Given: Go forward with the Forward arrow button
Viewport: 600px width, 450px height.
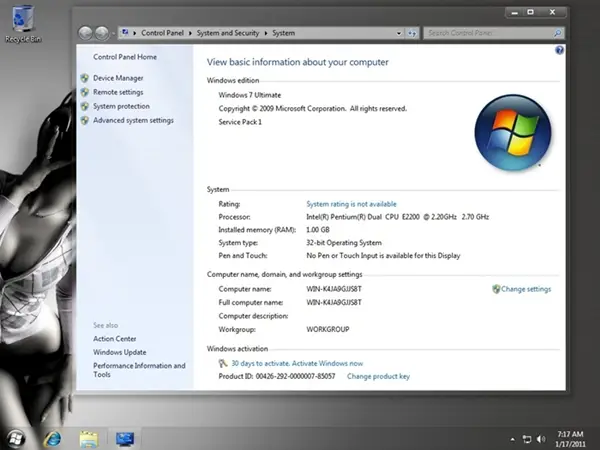Looking at the screenshot, I should 101,33.
